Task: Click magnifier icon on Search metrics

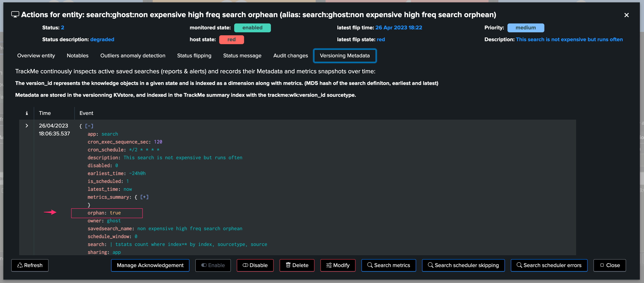Action: coord(370,265)
